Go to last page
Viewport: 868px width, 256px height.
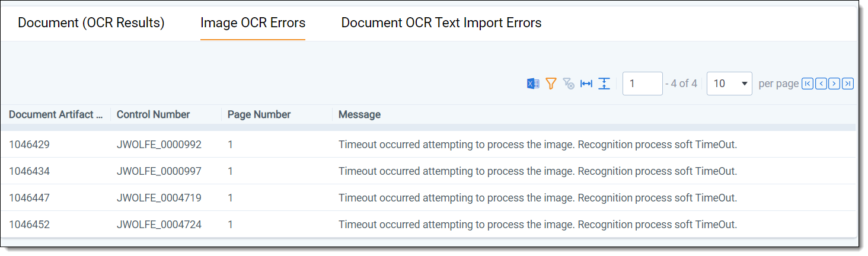point(848,84)
